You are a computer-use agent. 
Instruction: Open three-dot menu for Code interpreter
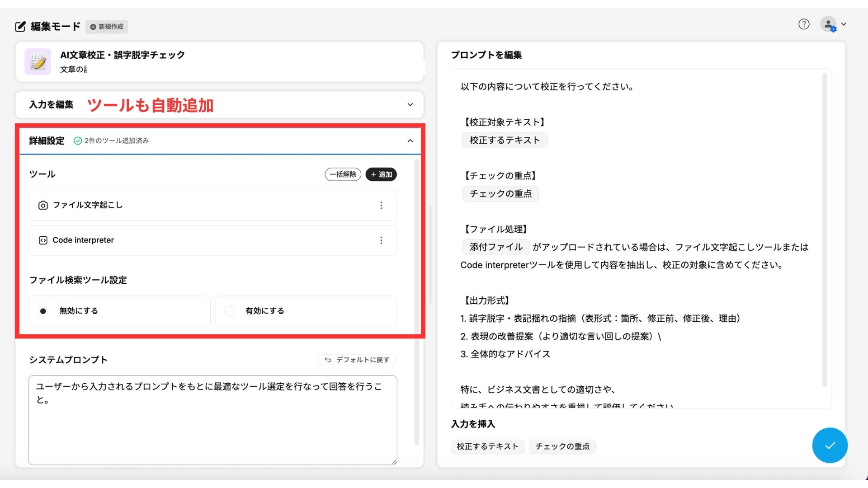381,240
